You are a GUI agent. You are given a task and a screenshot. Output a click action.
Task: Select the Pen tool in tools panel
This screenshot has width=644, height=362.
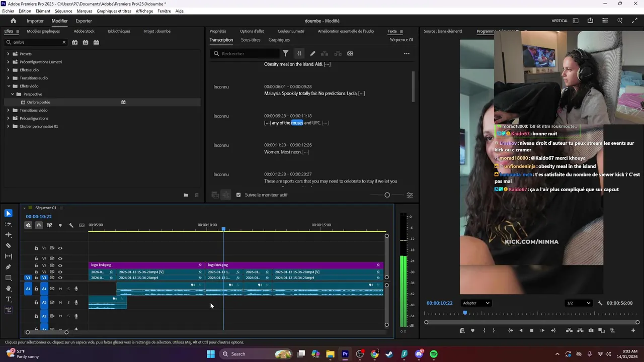click(x=8, y=267)
